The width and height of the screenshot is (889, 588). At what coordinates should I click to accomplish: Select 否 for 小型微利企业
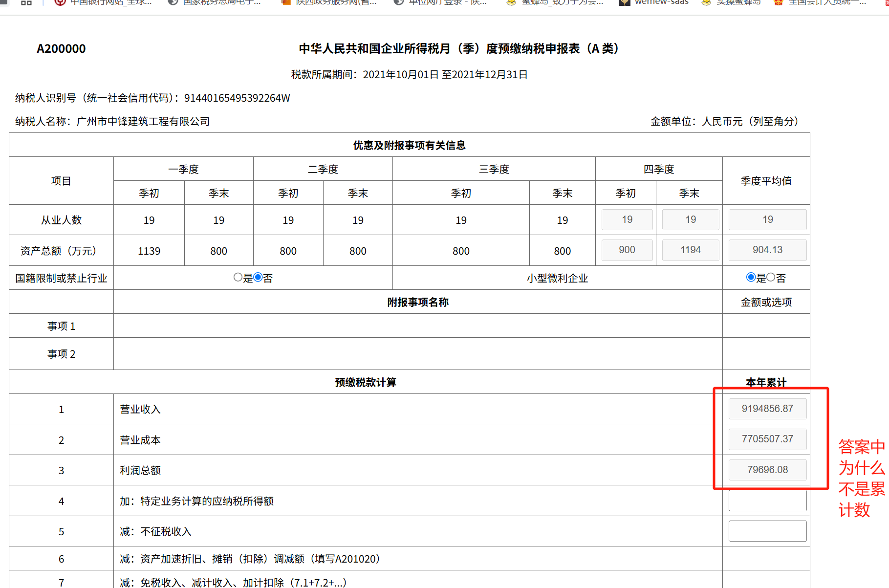771,278
